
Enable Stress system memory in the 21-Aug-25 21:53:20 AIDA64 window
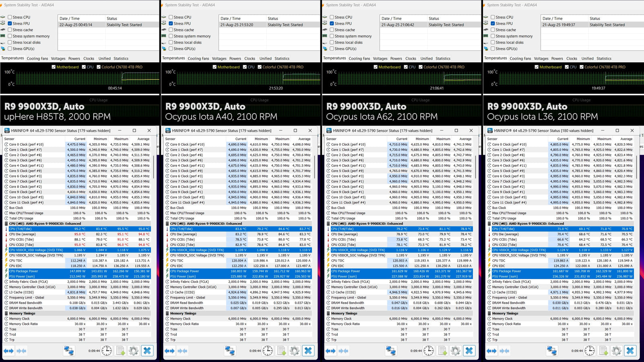click(170, 36)
